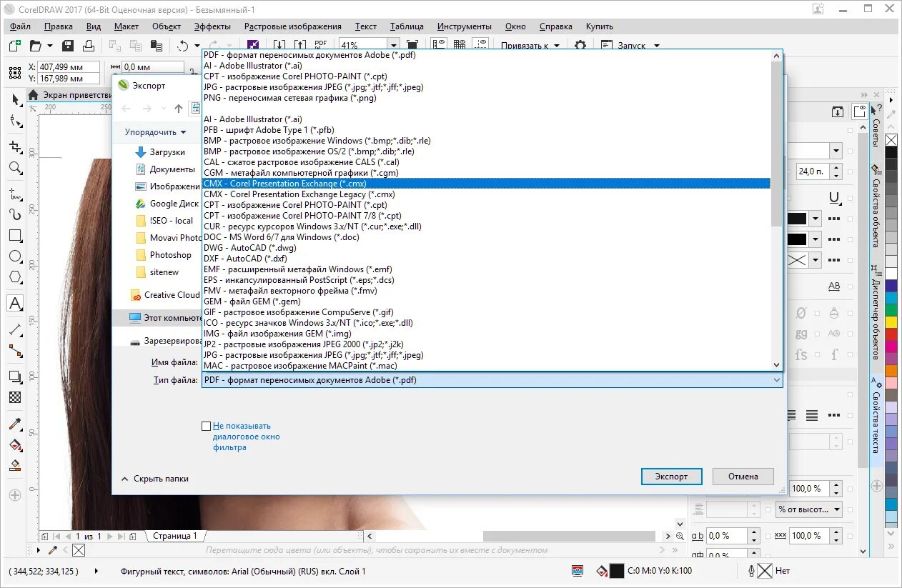Click the Import icon in toolbar
The width and height of the screenshot is (902, 588).
[x=279, y=46]
